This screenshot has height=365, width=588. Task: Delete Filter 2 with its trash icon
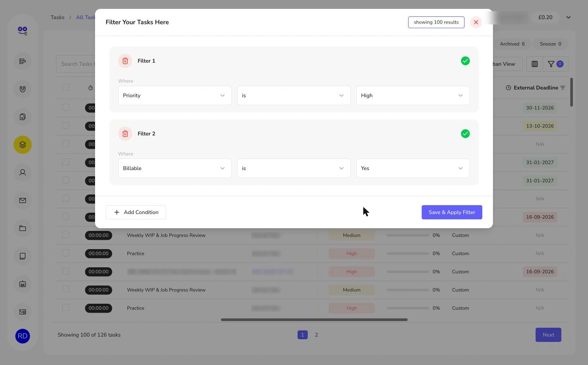pyautogui.click(x=125, y=134)
